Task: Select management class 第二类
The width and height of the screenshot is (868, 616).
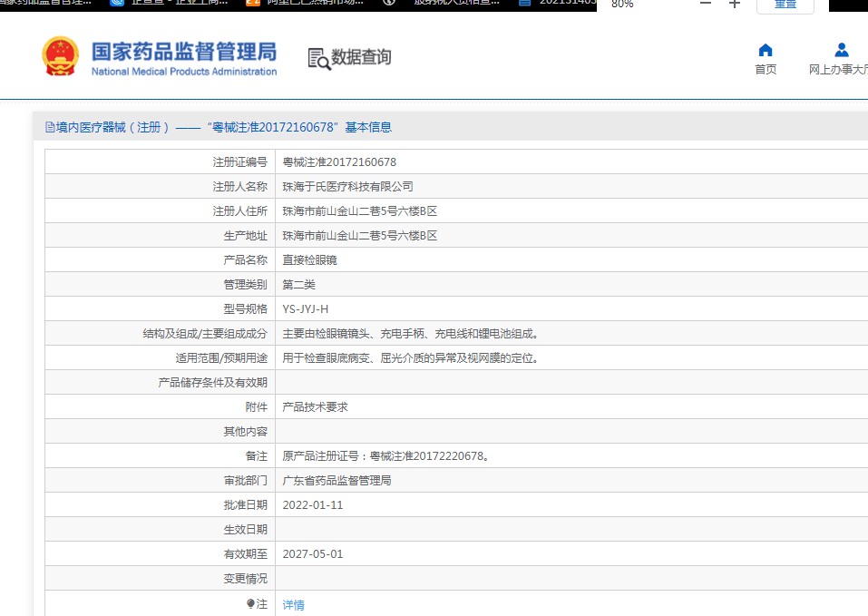Action: coord(299,285)
